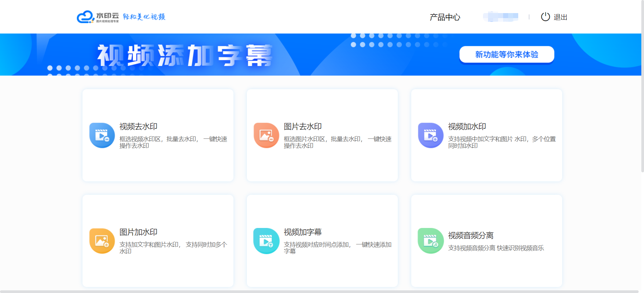
Task: Open the 视频去水印 title link
Action: [138, 126]
